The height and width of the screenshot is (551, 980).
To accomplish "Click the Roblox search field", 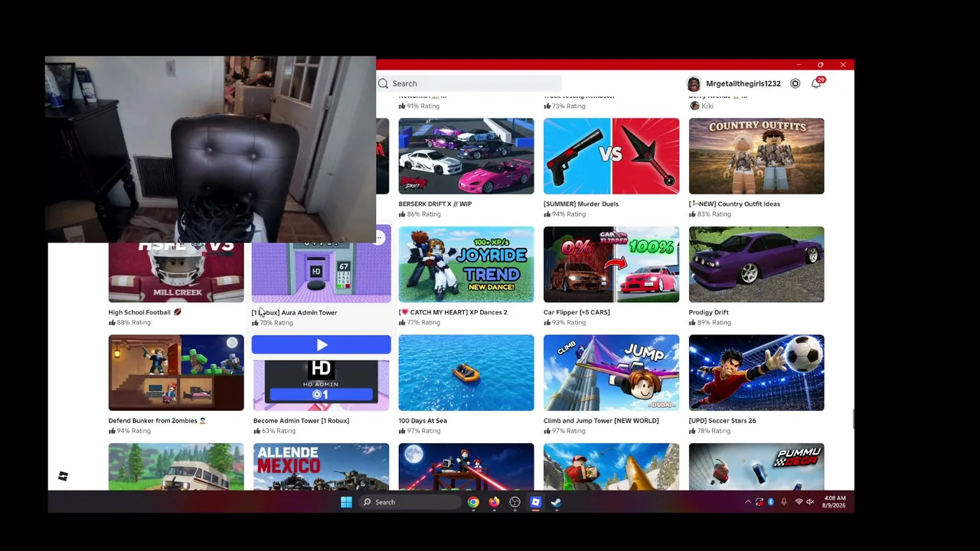I will [x=469, y=83].
